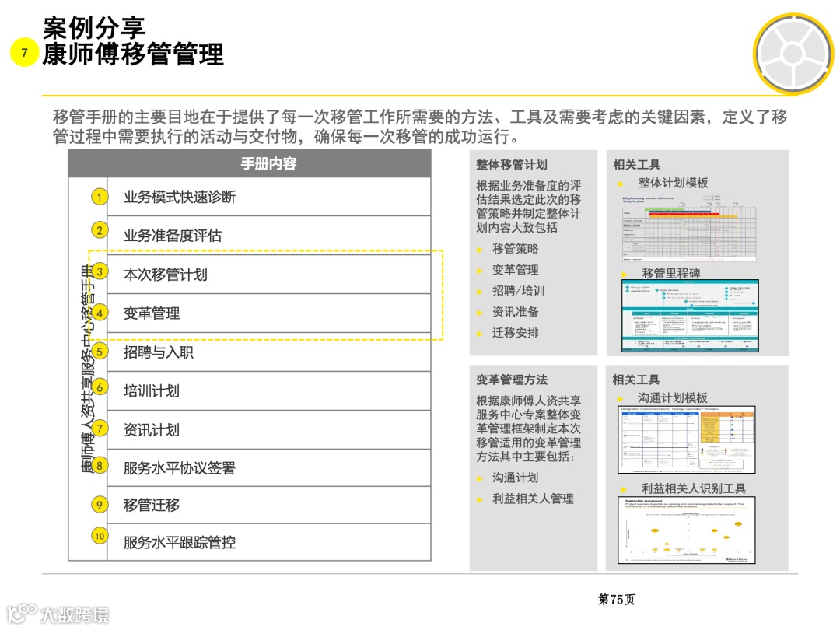Click the arrow bullet before 迁移安排
This screenshot has height=630, width=840.
coord(480,334)
